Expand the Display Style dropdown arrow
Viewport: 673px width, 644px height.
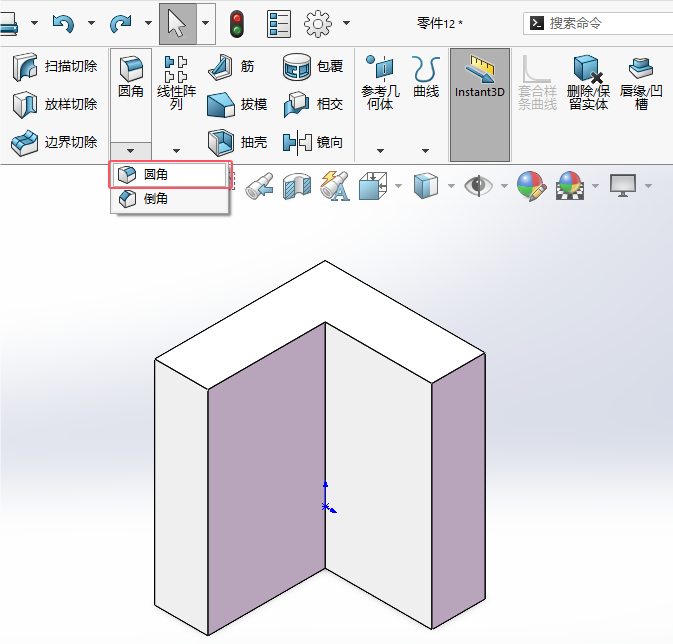click(451, 186)
